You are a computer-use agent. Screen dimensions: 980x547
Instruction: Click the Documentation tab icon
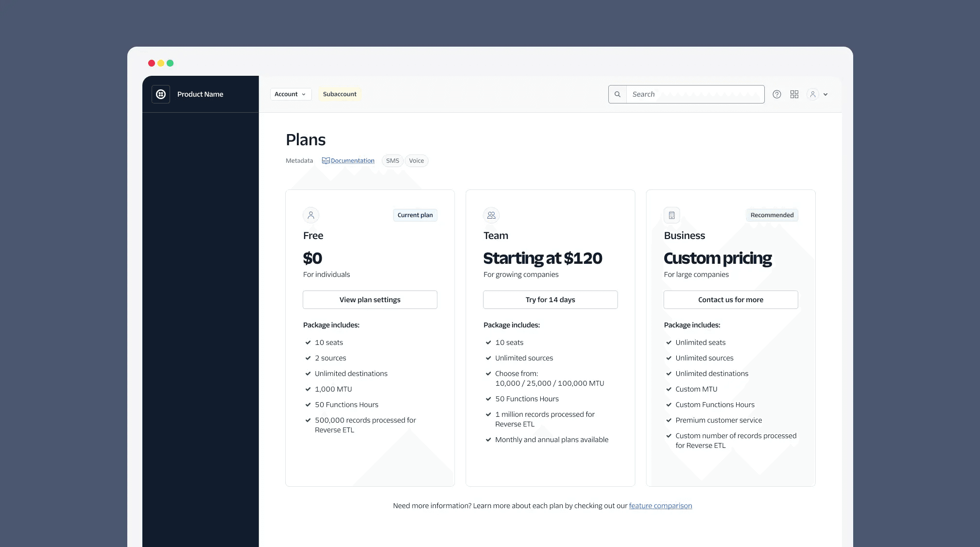[326, 161]
